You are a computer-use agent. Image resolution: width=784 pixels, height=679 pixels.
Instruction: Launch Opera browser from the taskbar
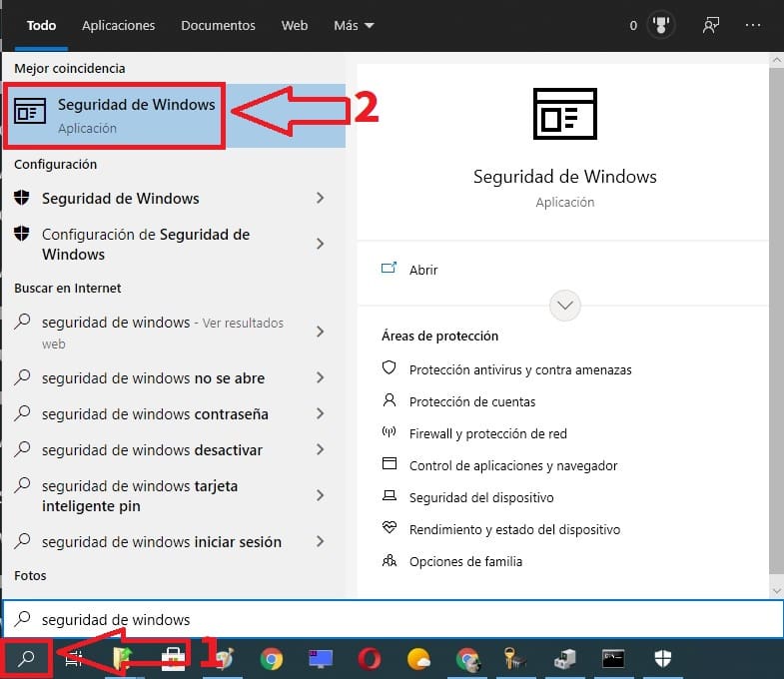(369, 659)
